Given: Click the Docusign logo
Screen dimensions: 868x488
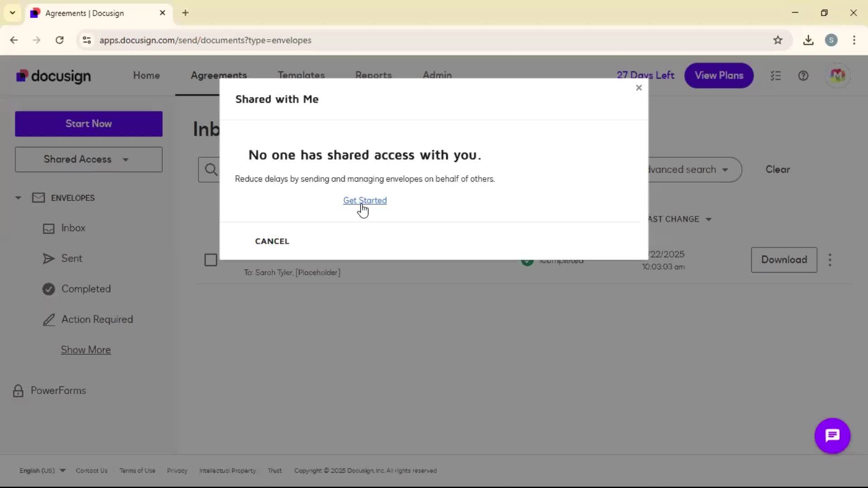Looking at the screenshot, I should click(53, 76).
